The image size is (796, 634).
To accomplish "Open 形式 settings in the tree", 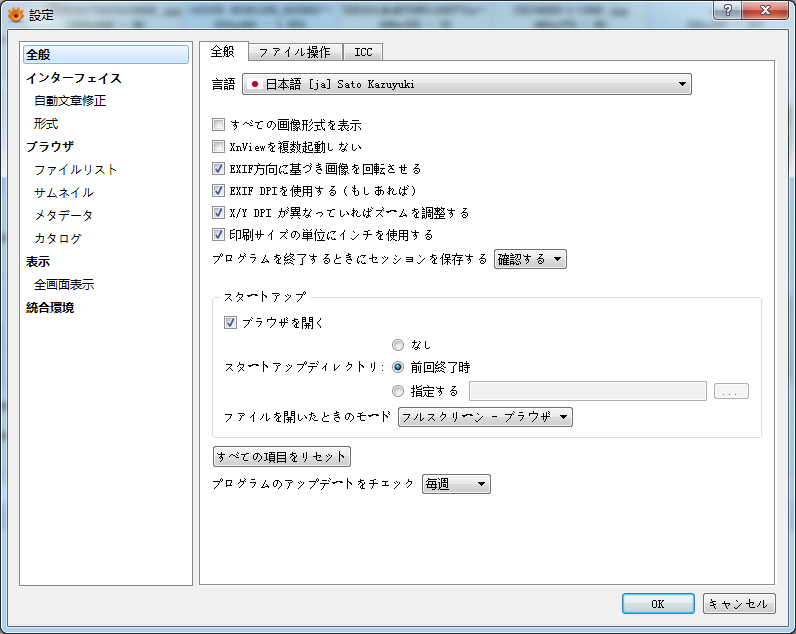I will pos(46,124).
